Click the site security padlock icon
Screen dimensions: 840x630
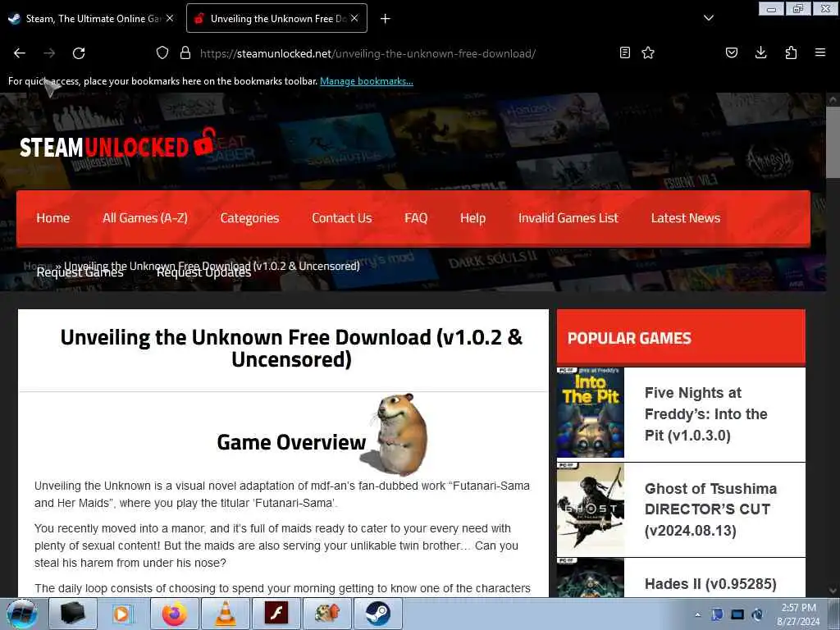[x=185, y=53]
